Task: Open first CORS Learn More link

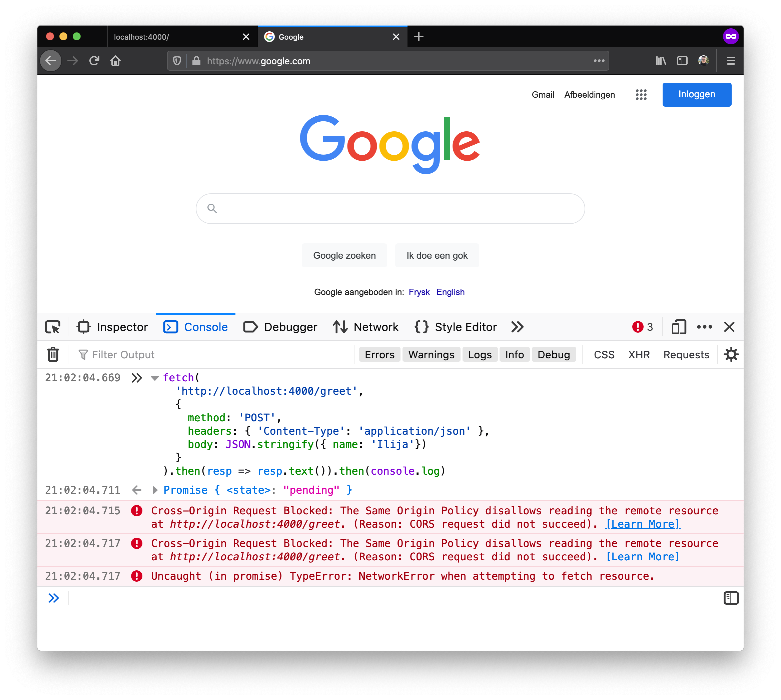Action: (x=643, y=524)
